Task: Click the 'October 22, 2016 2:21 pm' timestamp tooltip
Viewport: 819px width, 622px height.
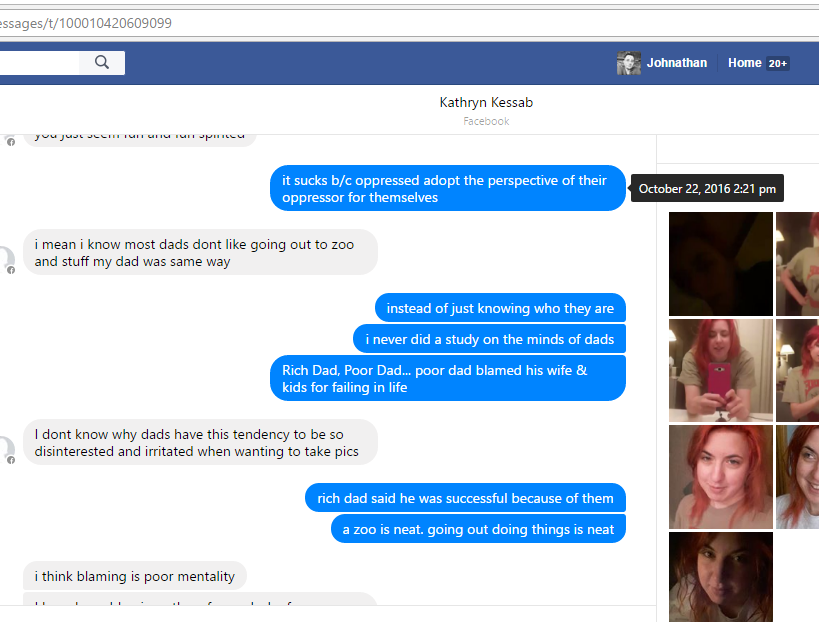Action: point(707,189)
